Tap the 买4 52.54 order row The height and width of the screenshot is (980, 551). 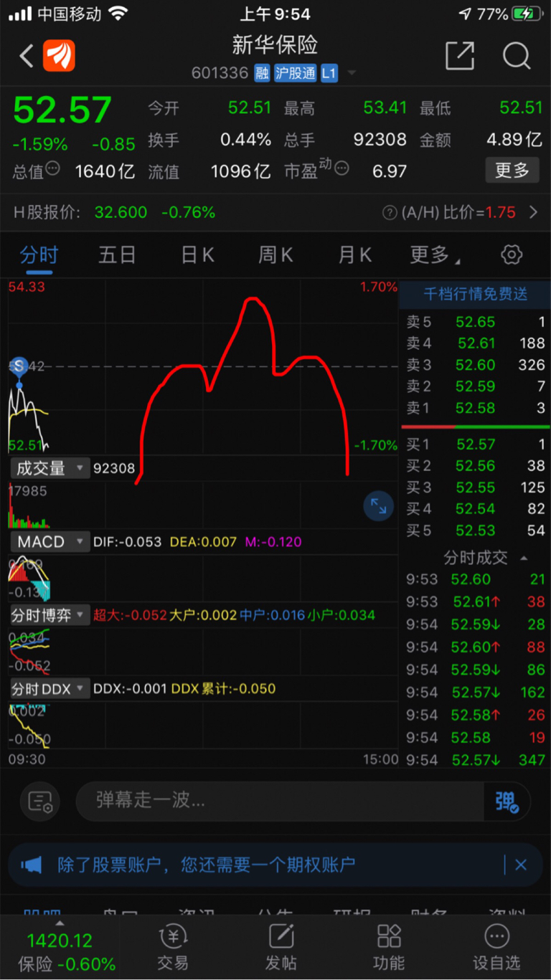[475, 509]
